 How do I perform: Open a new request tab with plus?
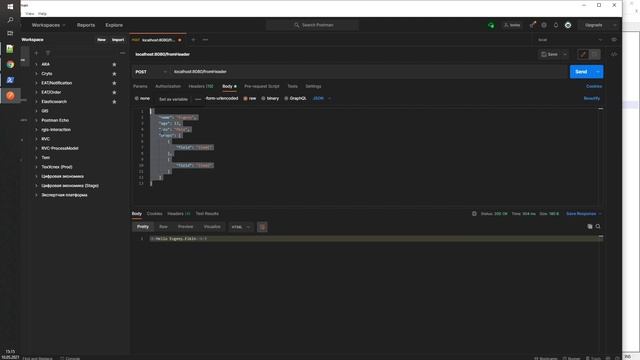(x=193, y=40)
